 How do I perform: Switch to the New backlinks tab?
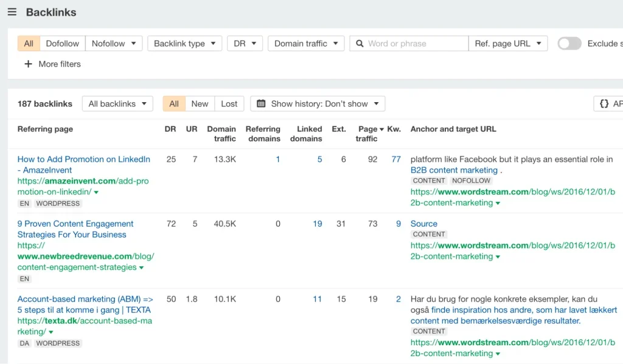[200, 103]
